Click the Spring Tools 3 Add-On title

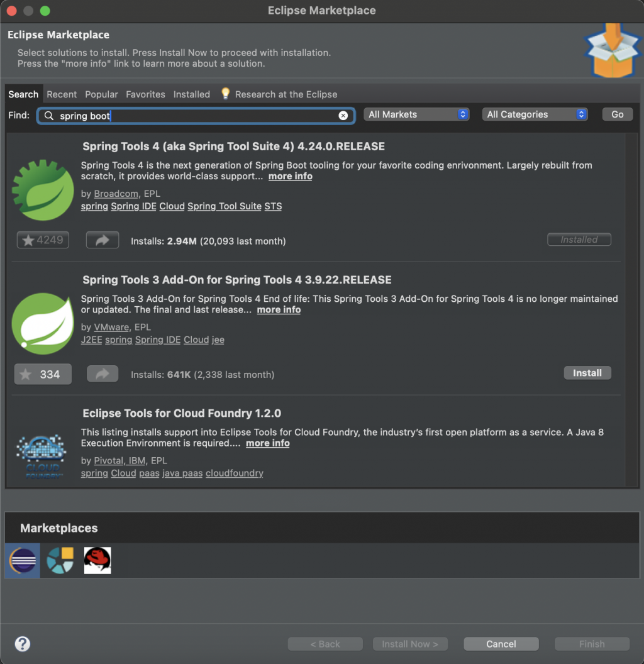point(237,280)
